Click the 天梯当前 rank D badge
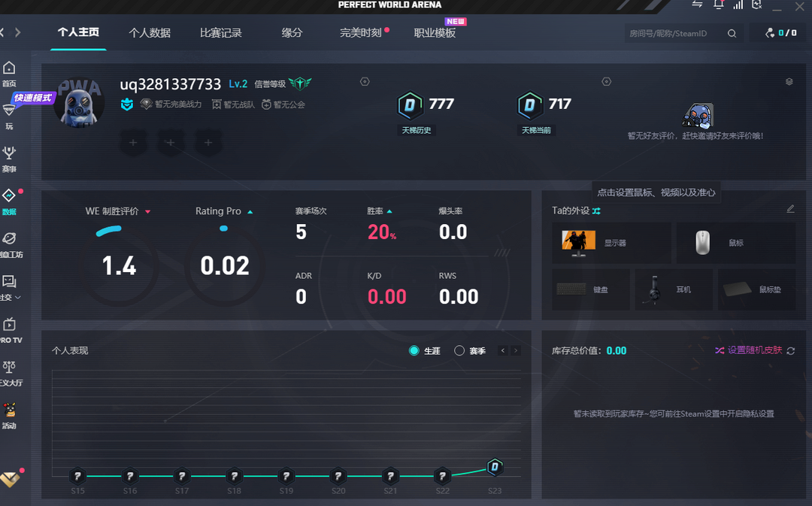This screenshot has height=506, width=812. (530, 105)
